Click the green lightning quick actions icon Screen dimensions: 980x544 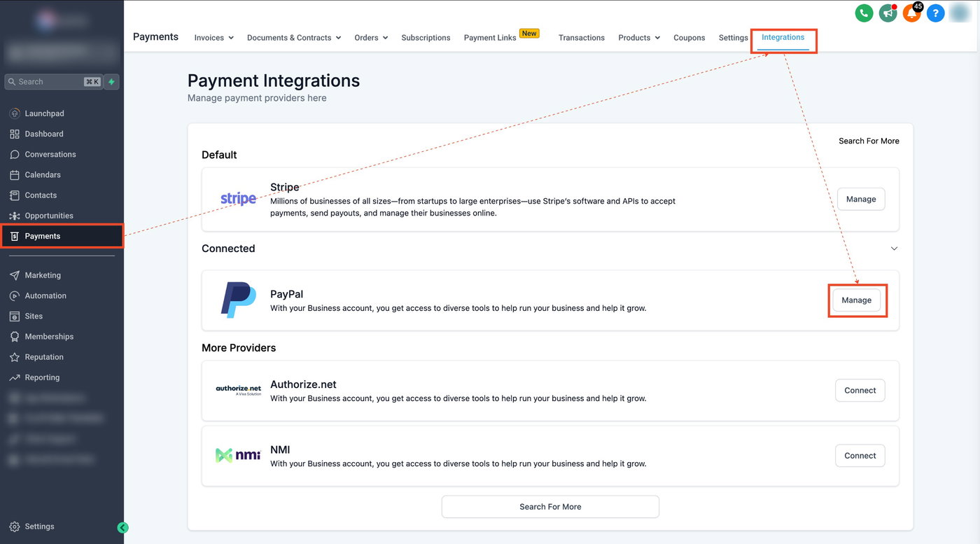111,82
